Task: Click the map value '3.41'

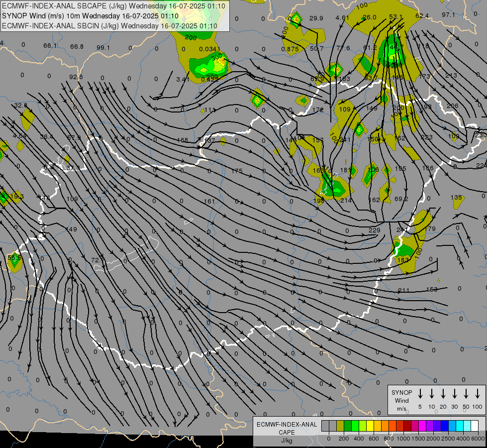Action: (x=183, y=80)
